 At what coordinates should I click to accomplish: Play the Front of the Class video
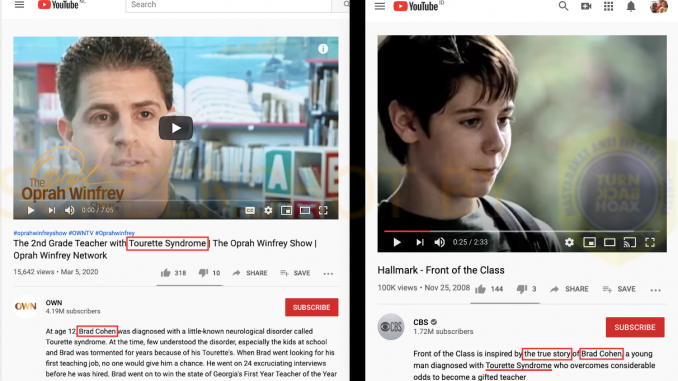[x=397, y=242]
